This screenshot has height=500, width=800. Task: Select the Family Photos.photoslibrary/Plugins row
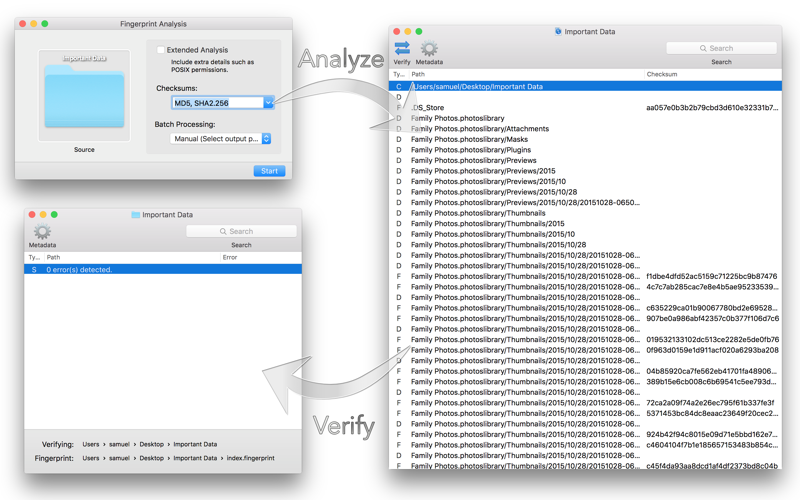click(x=585, y=150)
